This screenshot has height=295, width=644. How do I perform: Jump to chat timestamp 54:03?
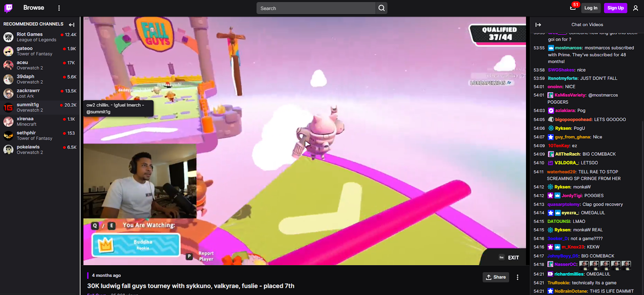[x=539, y=111]
